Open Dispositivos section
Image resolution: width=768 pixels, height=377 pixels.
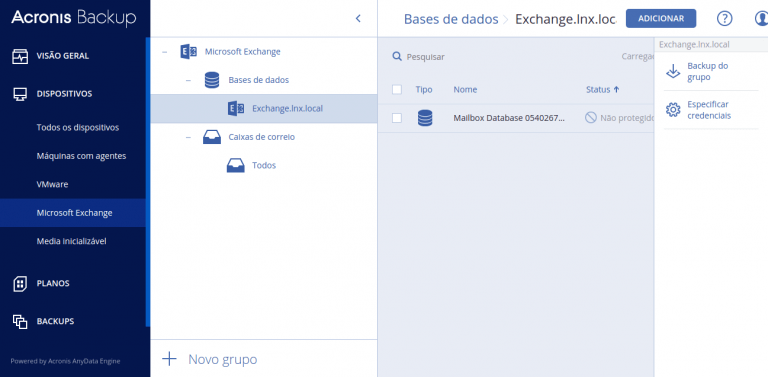click(x=64, y=94)
